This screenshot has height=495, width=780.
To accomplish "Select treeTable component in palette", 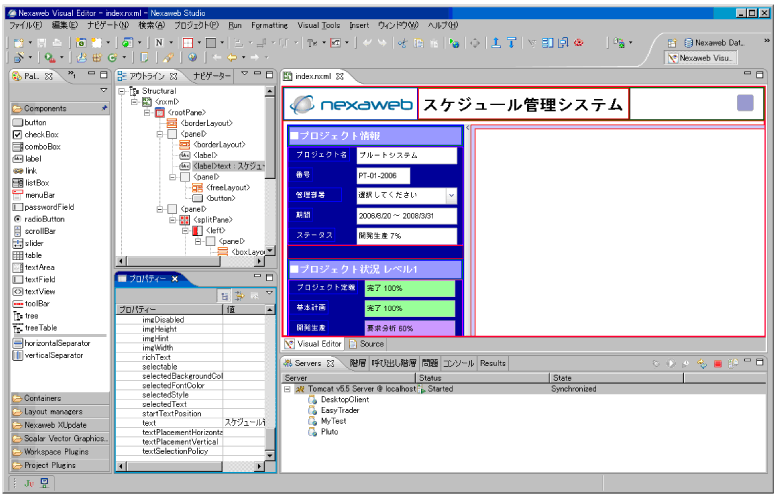I will (35, 328).
